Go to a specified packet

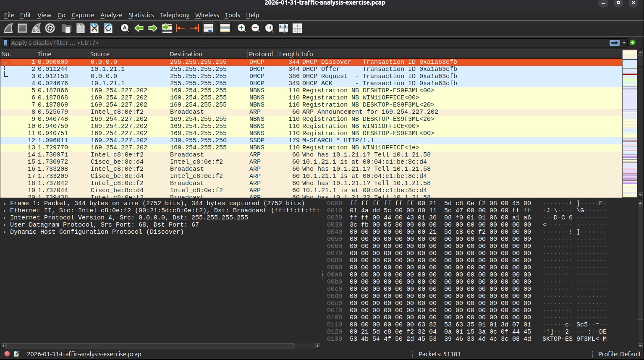[x=167, y=28]
